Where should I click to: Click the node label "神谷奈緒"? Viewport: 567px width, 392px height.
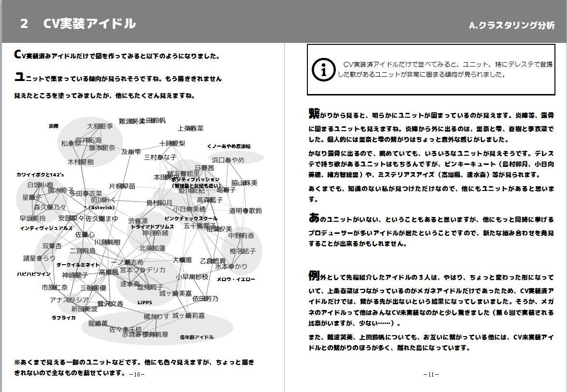[155, 233]
